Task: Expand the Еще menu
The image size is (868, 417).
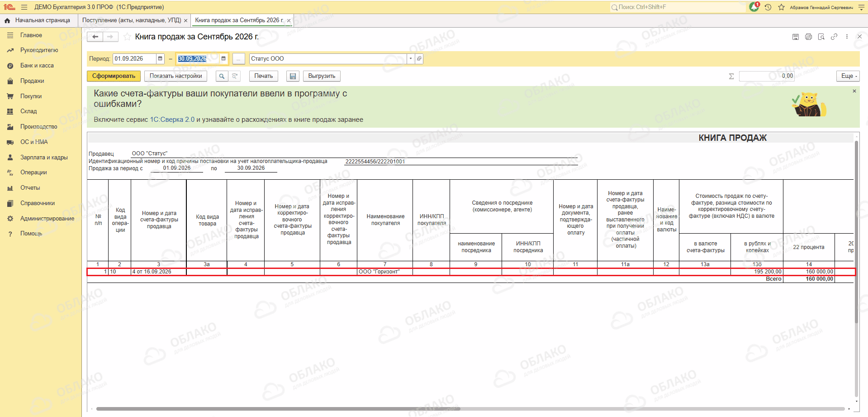Action: [848, 76]
